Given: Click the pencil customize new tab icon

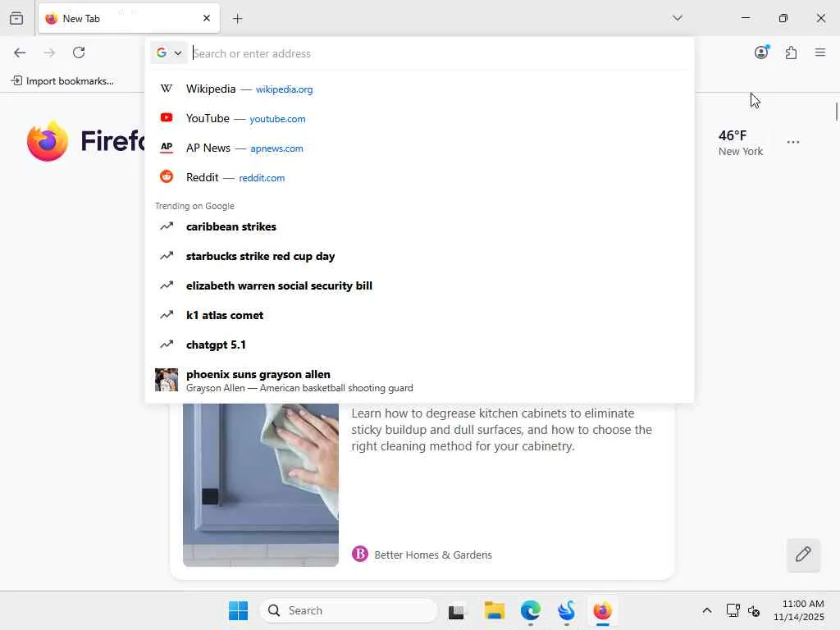Looking at the screenshot, I should [803, 555].
